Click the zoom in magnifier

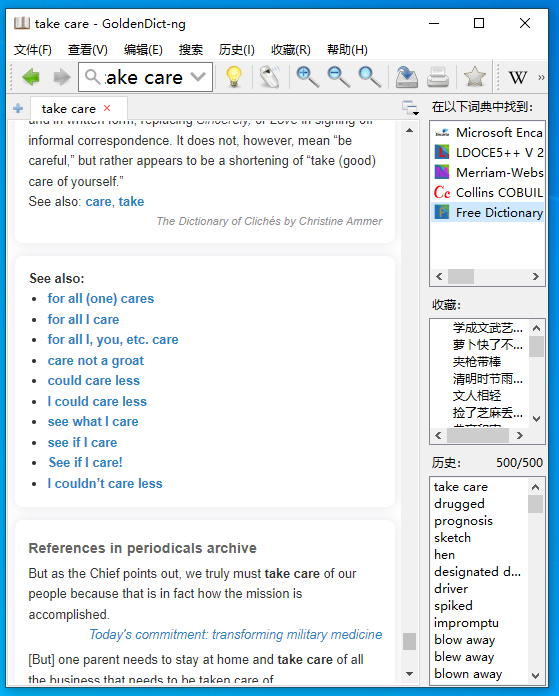click(x=307, y=77)
